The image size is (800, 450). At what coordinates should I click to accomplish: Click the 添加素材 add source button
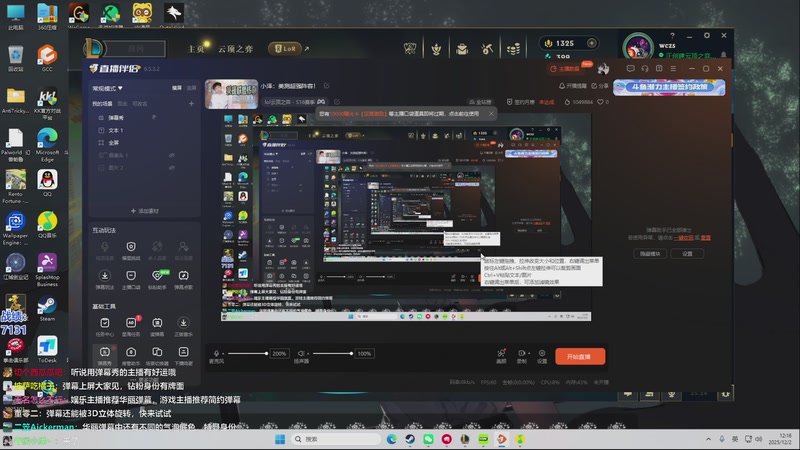tap(145, 211)
